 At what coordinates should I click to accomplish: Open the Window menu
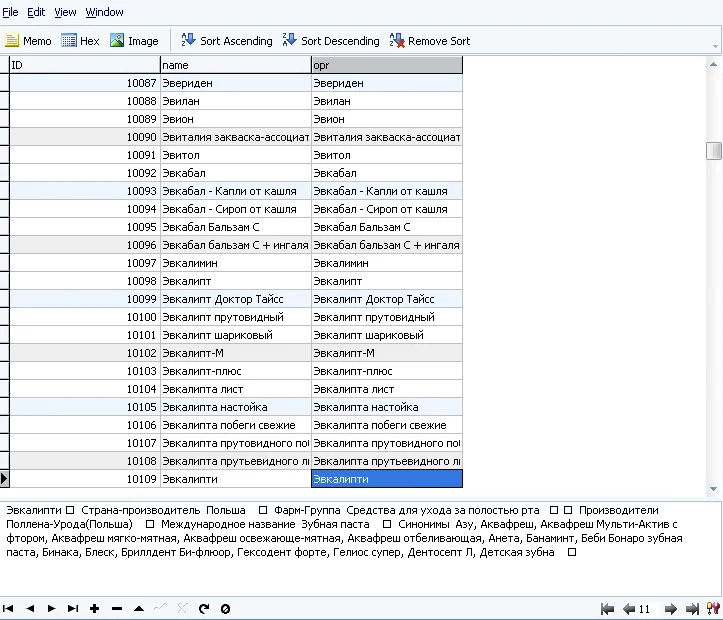coord(104,12)
